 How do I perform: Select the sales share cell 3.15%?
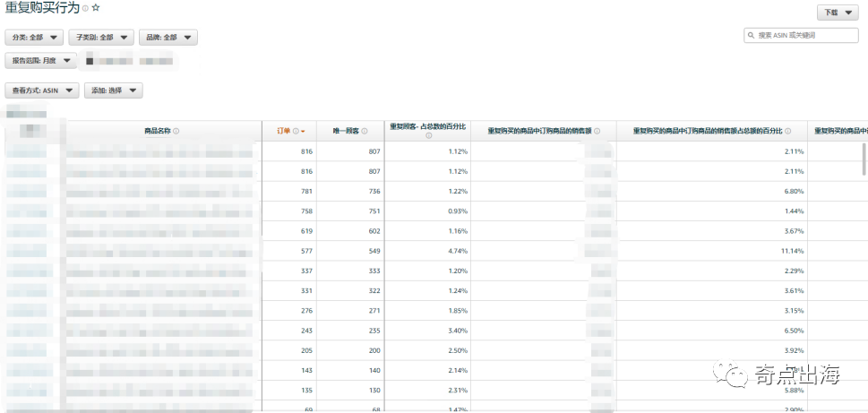click(794, 311)
